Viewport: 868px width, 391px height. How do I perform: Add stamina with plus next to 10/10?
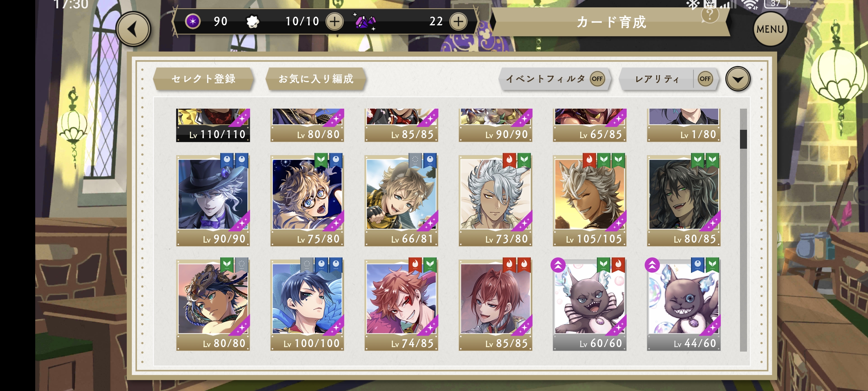click(334, 21)
